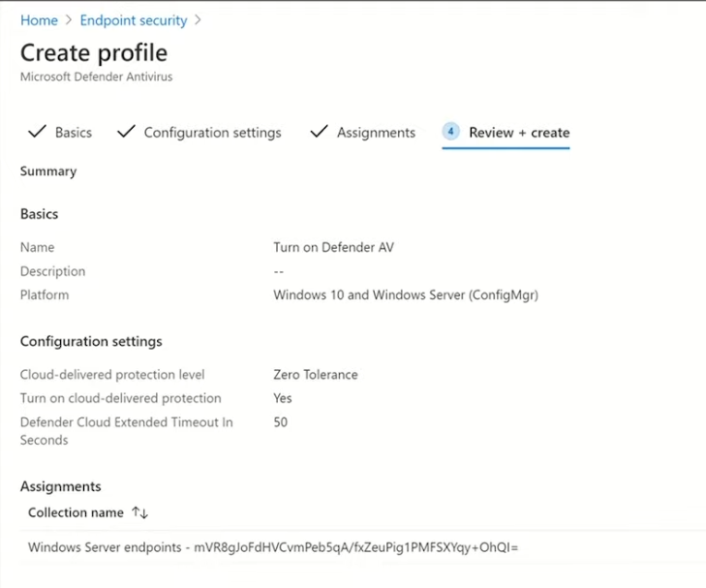Click the 'Windows 10 and Windows Server (ConfigMgr)' value
Viewport: 706px width, 588px height.
pyautogui.click(x=406, y=294)
